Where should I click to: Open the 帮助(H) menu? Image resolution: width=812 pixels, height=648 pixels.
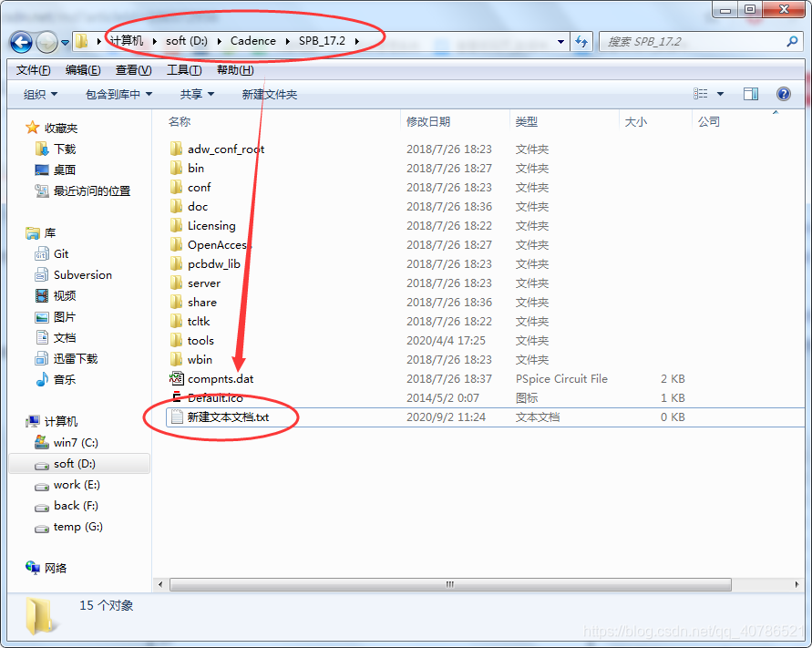tap(235, 70)
